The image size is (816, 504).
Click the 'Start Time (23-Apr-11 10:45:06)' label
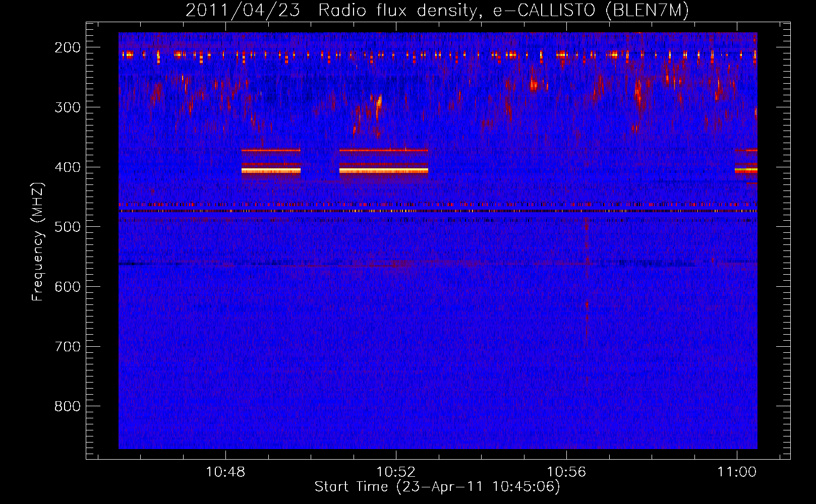click(x=437, y=487)
